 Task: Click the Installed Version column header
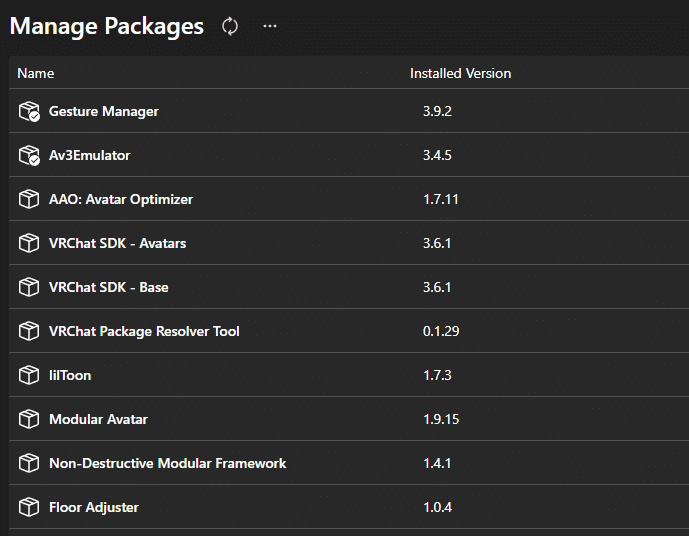(461, 73)
